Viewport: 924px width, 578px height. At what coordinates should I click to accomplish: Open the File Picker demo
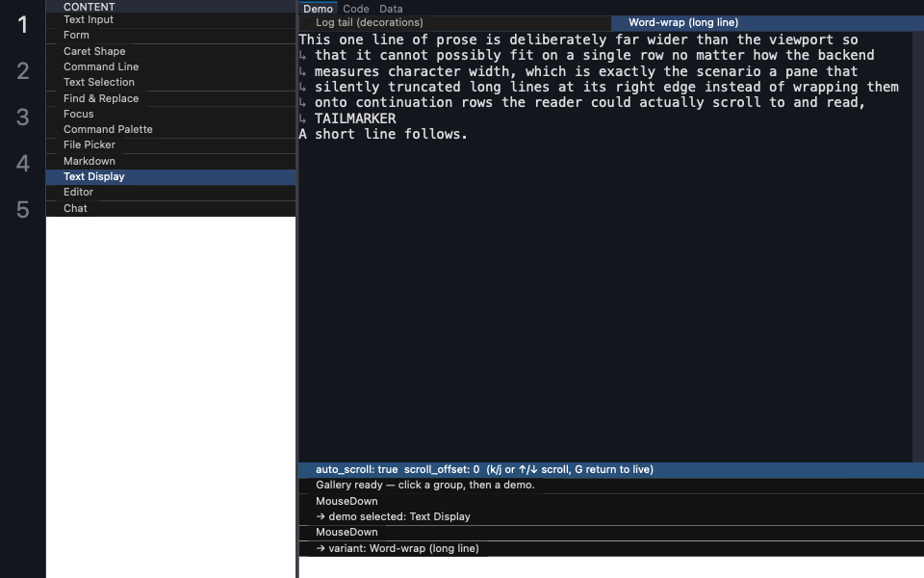pyautogui.click(x=171, y=145)
